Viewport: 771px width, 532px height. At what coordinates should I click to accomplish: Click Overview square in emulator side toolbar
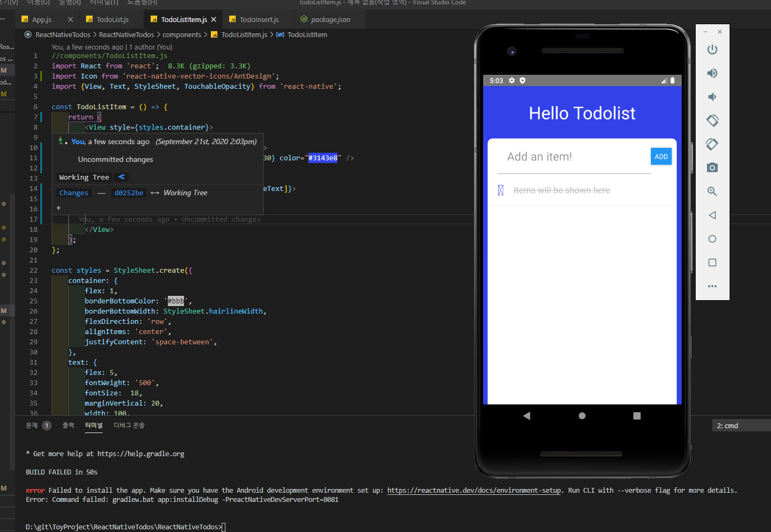[712, 263]
